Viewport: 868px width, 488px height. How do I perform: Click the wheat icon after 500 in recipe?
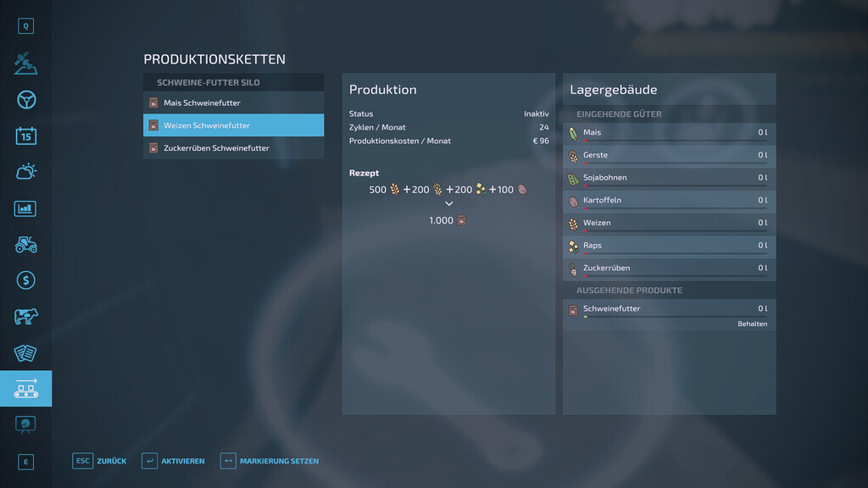tap(395, 189)
